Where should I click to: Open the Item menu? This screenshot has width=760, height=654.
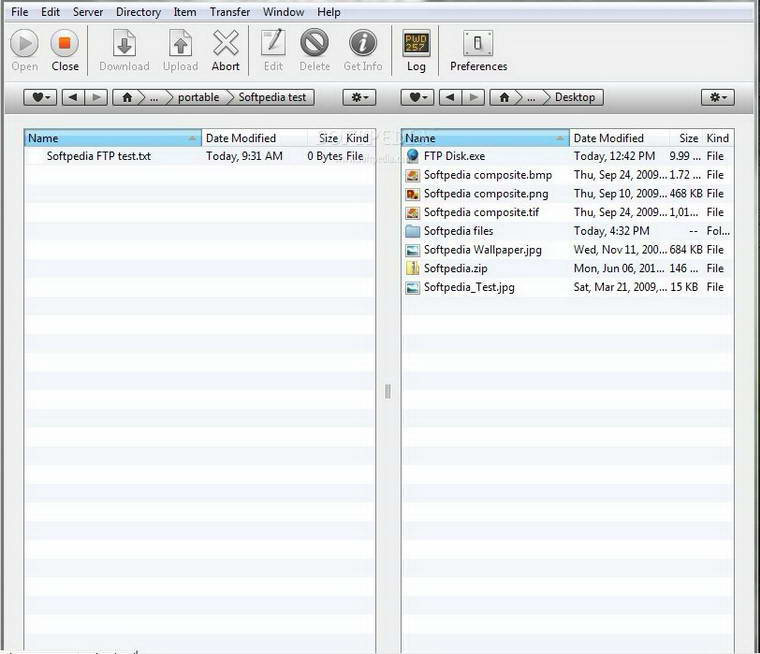tap(185, 12)
